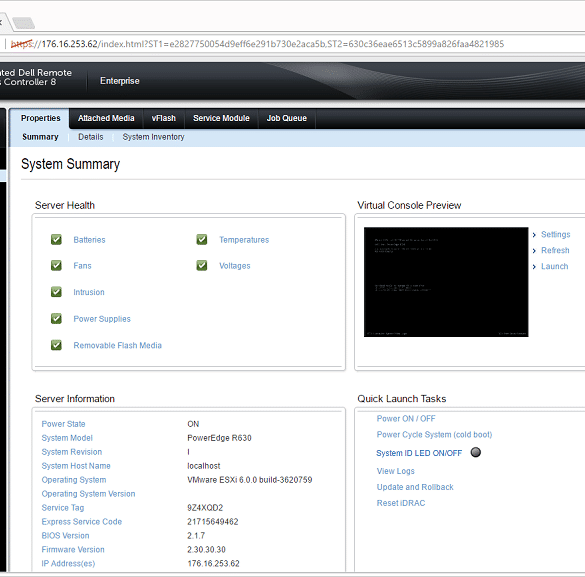Click the System Model label
The image size is (585, 577).
tap(67, 438)
